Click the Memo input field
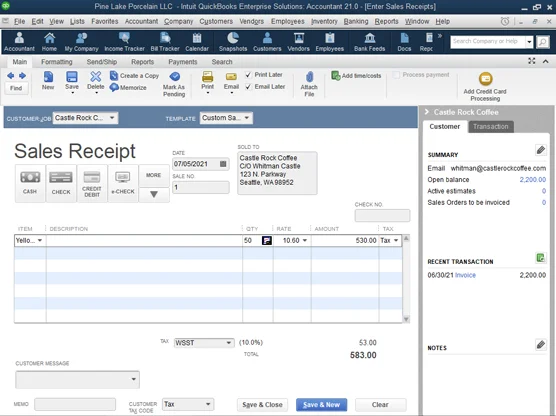This screenshot has width=556, height=416. 75,404
